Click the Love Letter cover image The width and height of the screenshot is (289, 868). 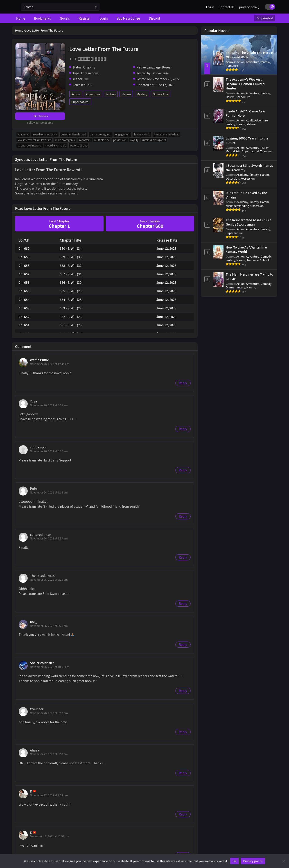[40, 76]
